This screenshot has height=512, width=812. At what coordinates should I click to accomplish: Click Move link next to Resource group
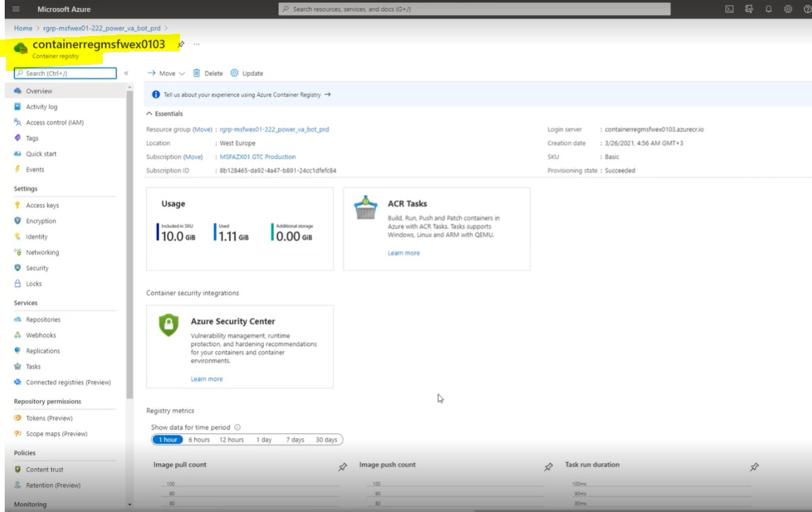point(202,129)
